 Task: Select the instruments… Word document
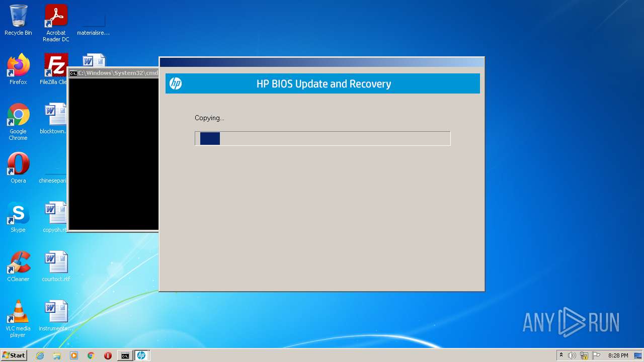click(x=56, y=316)
